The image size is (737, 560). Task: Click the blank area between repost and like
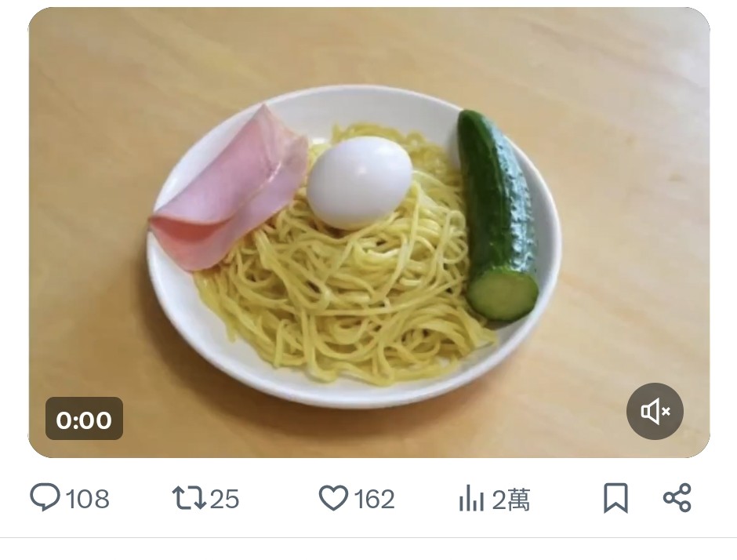278,498
